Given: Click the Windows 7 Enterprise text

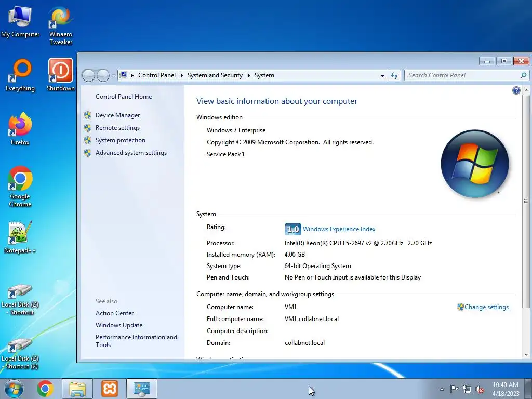Looking at the screenshot, I should (236, 130).
